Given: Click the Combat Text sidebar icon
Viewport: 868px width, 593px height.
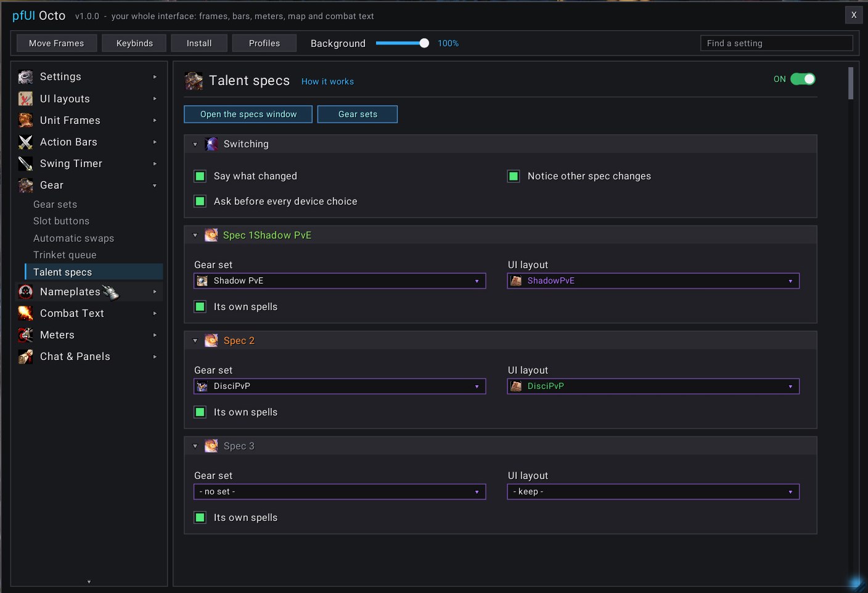Looking at the screenshot, I should 25,313.
